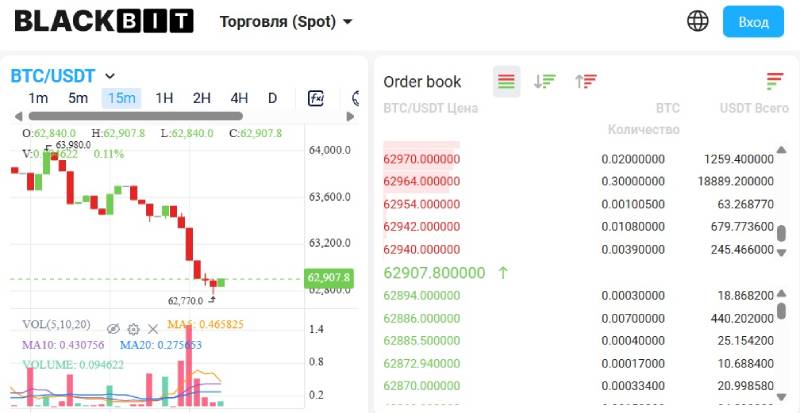Click ask price 62964.000000
The height and width of the screenshot is (413, 800).
pos(421,181)
